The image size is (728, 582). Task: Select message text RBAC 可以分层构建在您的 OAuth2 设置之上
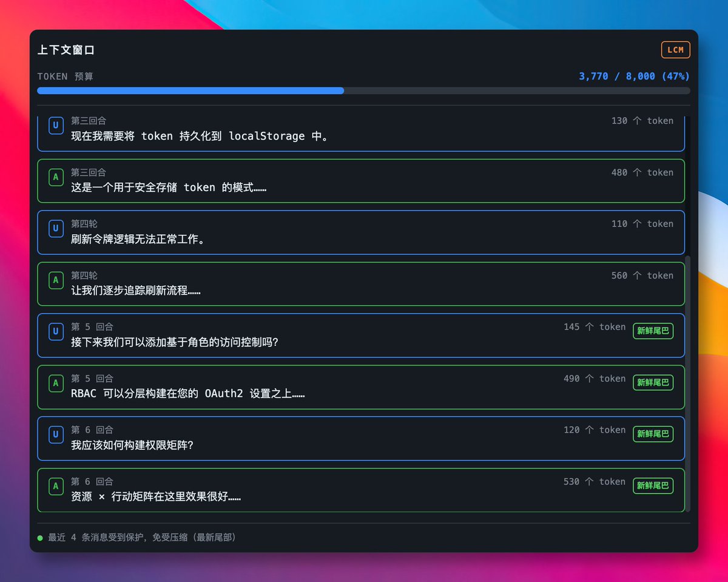(188, 394)
